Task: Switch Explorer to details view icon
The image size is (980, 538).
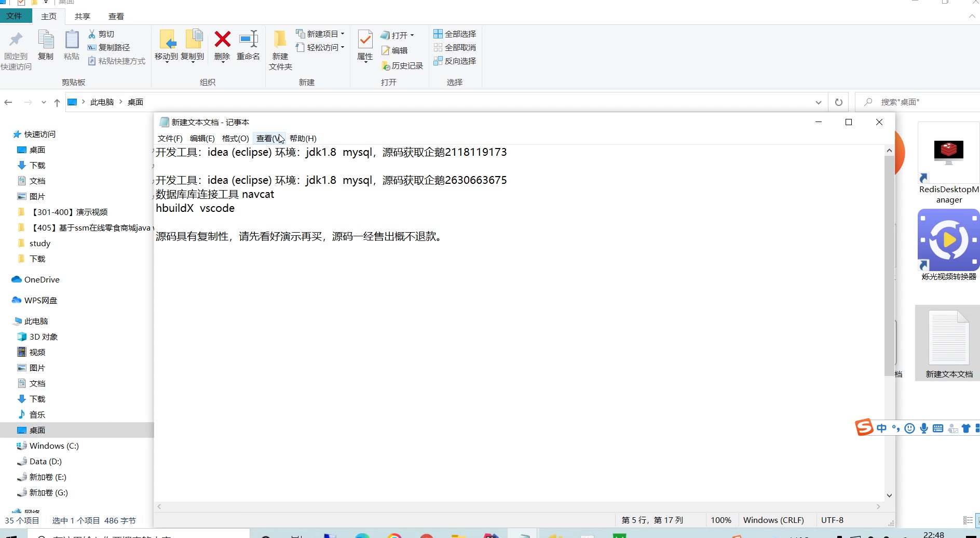Action: (968, 520)
